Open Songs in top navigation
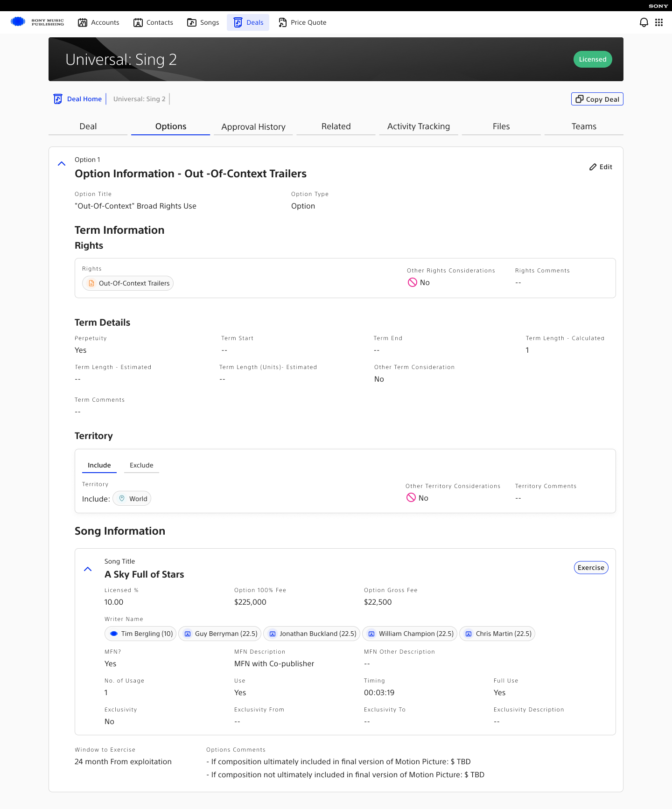The width and height of the screenshot is (672, 809). [203, 22]
